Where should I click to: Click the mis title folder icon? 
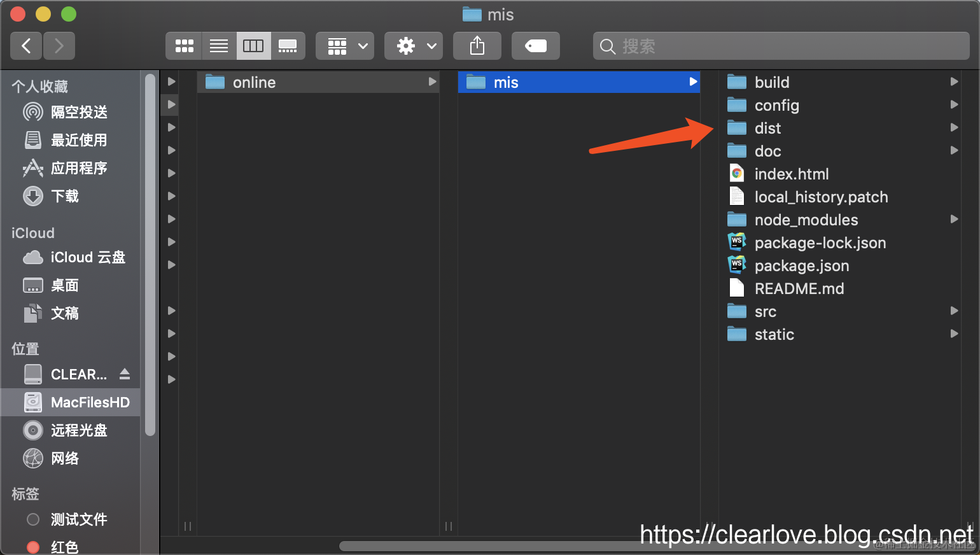click(x=472, y=14)
